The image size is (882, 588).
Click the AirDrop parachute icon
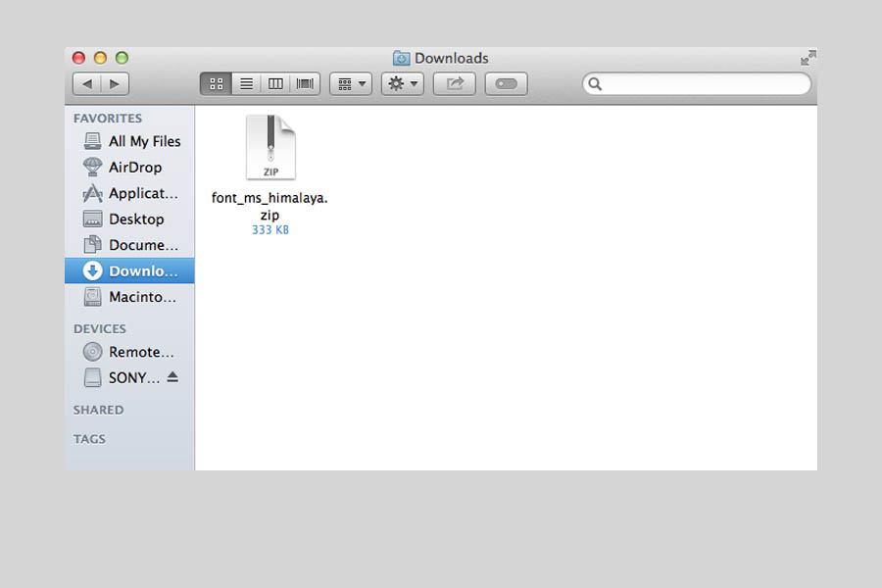click(x=93, y=167)
